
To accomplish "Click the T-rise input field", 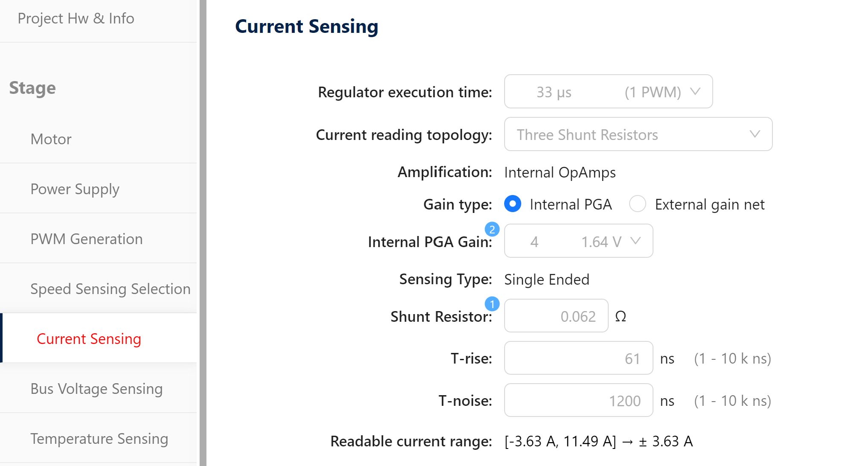I will [578, 358].
